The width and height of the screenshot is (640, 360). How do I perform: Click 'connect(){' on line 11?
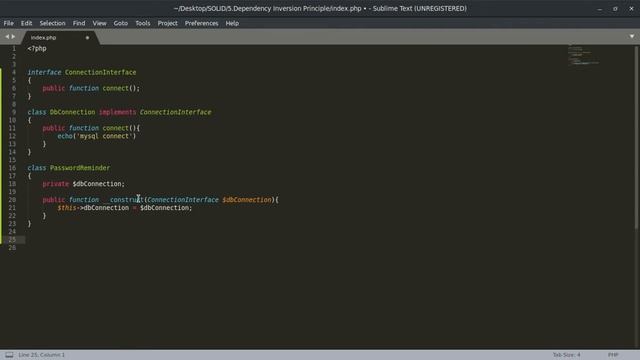coord(121,128)
